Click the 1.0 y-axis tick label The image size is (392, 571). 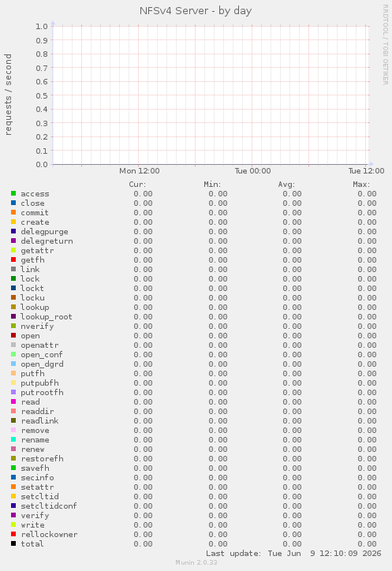pos(42,26)
